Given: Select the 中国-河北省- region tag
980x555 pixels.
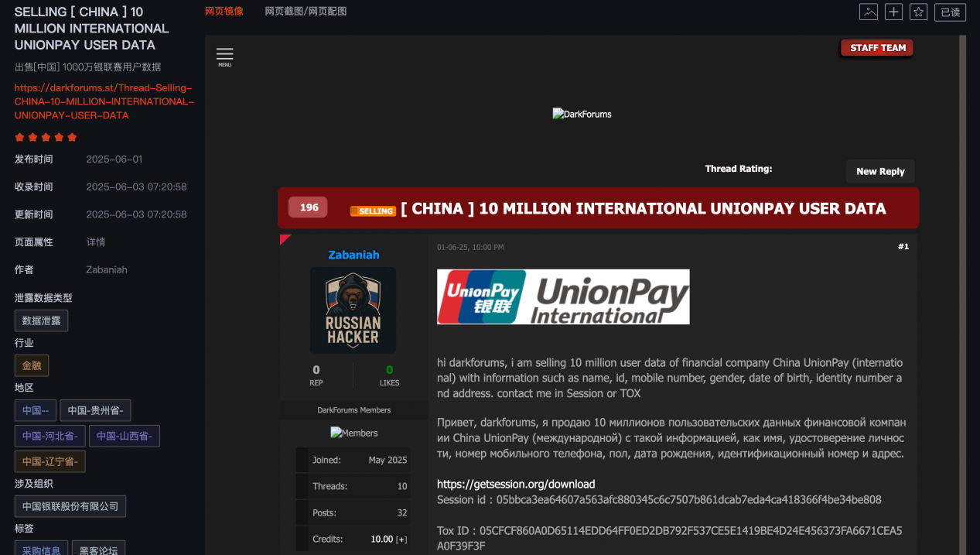Looking at the screenshot, I should 50,436.
